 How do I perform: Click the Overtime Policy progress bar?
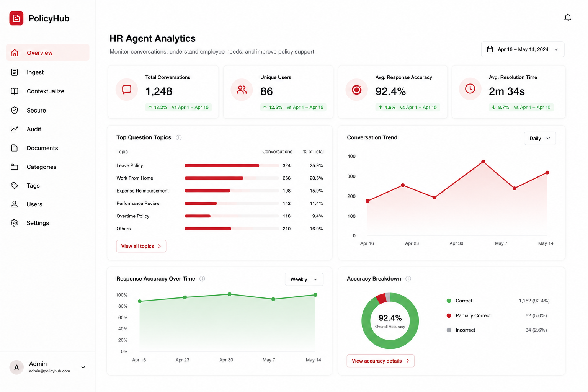click(232, 216)
